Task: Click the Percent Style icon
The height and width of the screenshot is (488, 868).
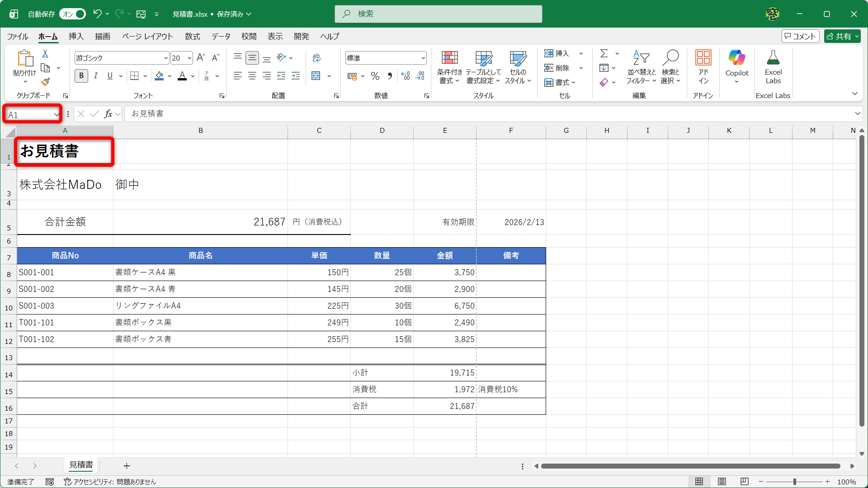Action: pyautogui.click(x=375, y=76)
